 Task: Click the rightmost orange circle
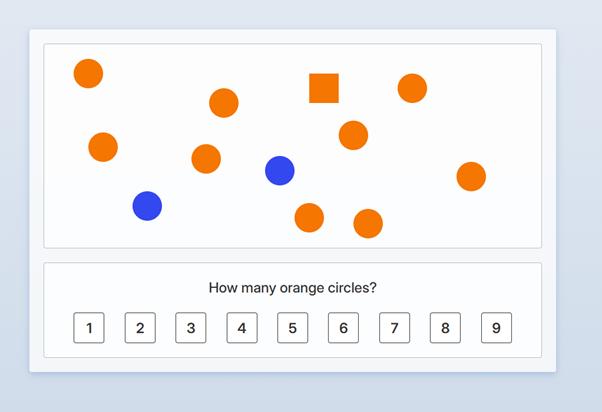[x=471, y=177]
